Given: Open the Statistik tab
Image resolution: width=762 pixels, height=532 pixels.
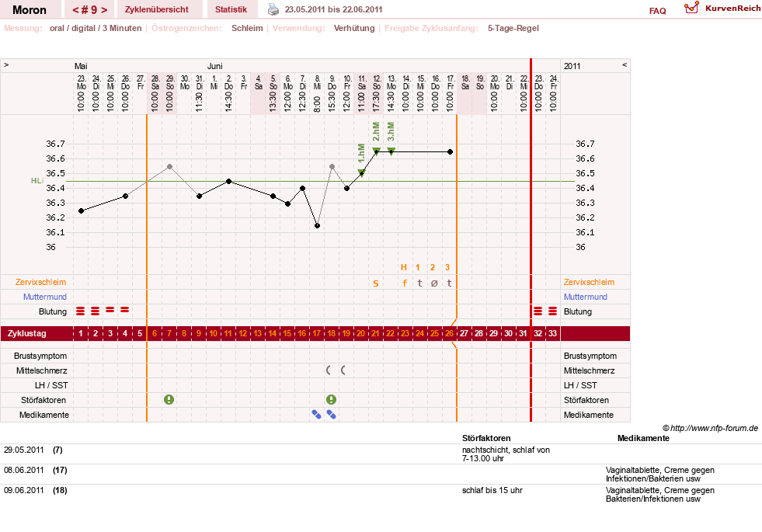Looking at the screenshot, I should pyautogui.click(x=231, y=10).
